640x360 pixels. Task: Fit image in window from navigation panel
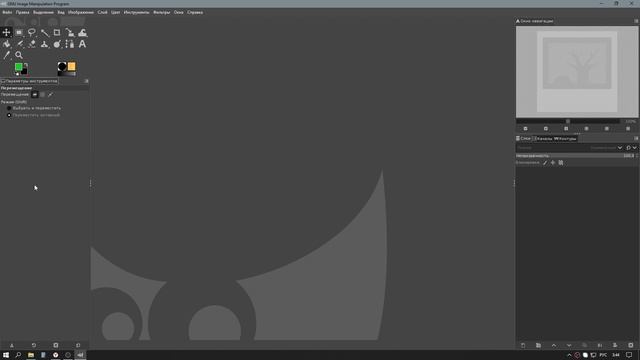click(x=587, y=129)
